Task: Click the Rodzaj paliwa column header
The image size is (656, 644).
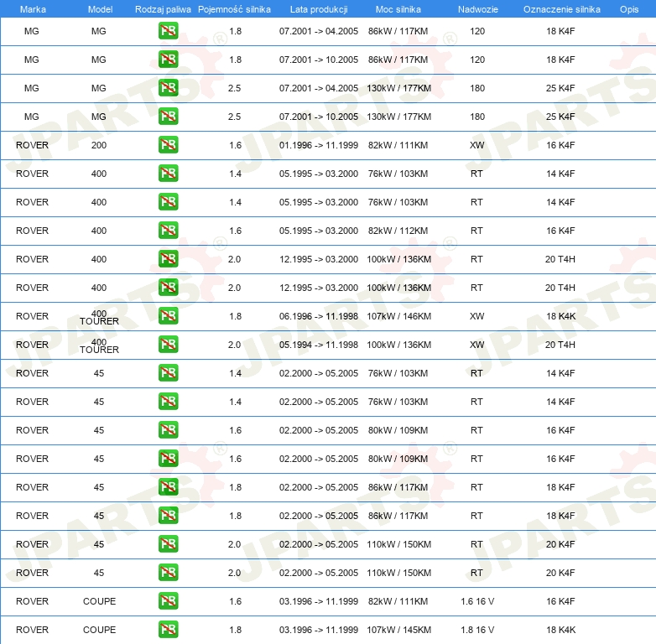Action: click(x=163, y=9)
